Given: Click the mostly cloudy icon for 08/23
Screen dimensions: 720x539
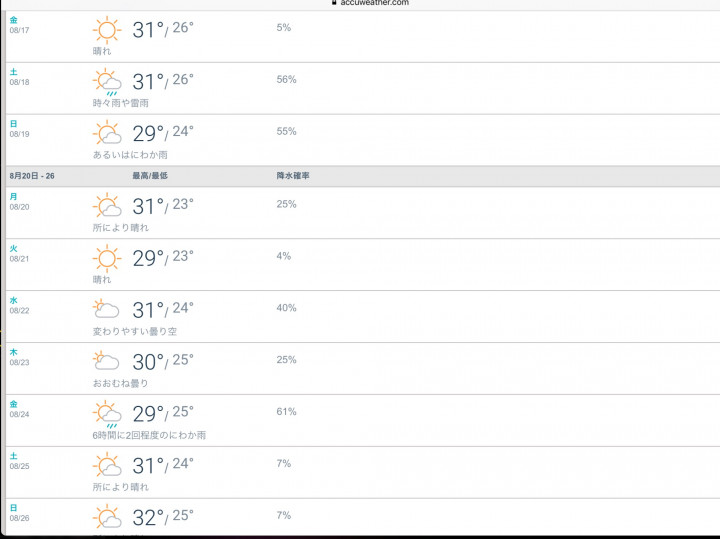Looking at the screenshot, I should [107, 362].
